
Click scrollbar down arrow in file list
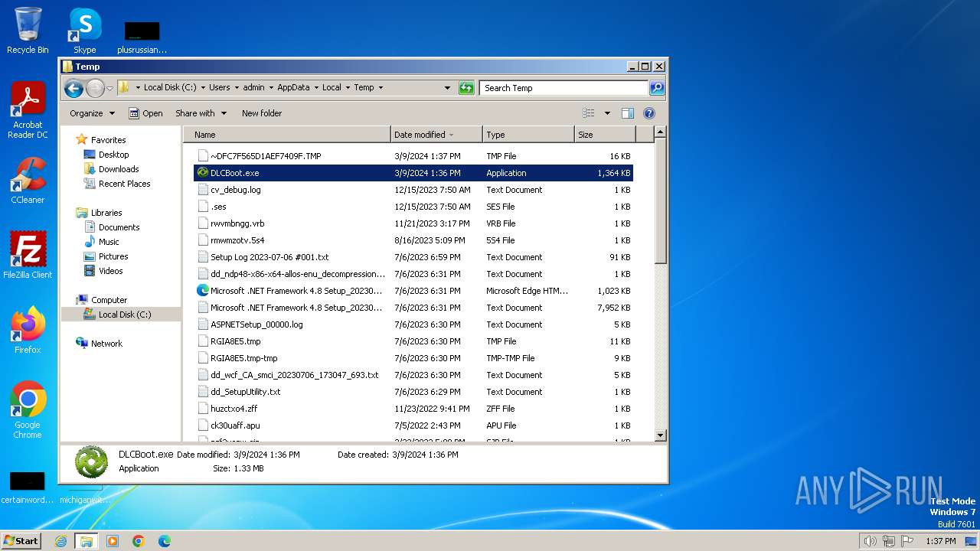[661, 435]
